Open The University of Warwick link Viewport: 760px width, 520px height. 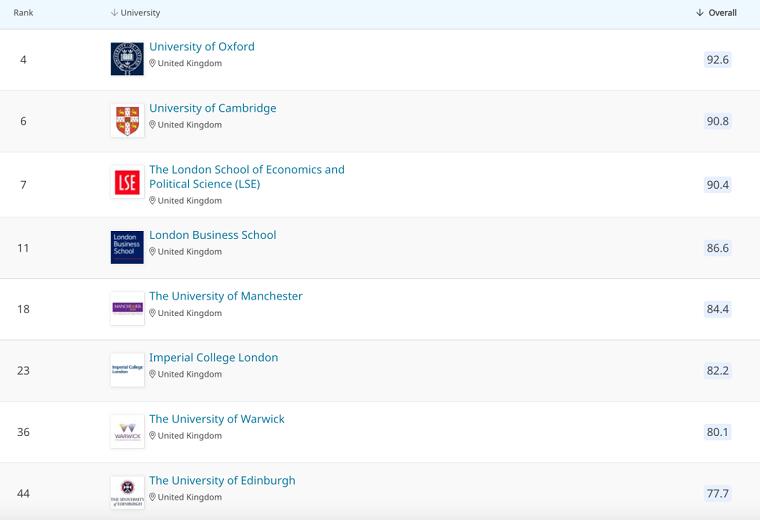tap(217, 419)
